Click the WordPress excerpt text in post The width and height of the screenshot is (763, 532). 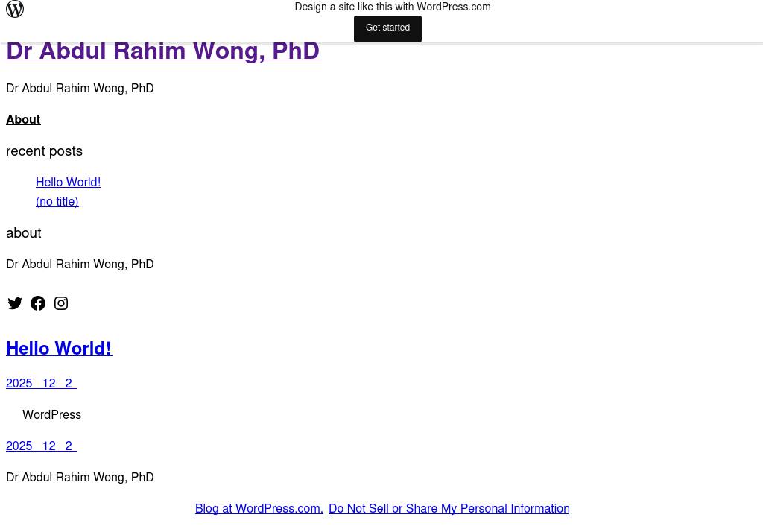[51, 415]
